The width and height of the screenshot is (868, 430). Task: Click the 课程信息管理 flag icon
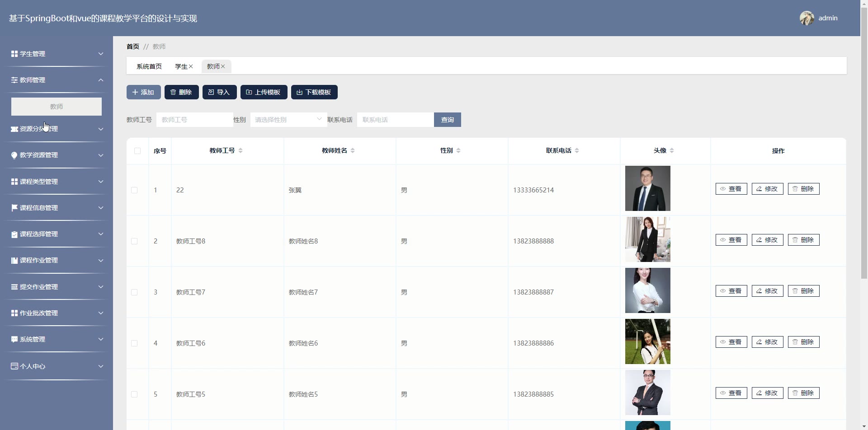click(x=14, y=208)
